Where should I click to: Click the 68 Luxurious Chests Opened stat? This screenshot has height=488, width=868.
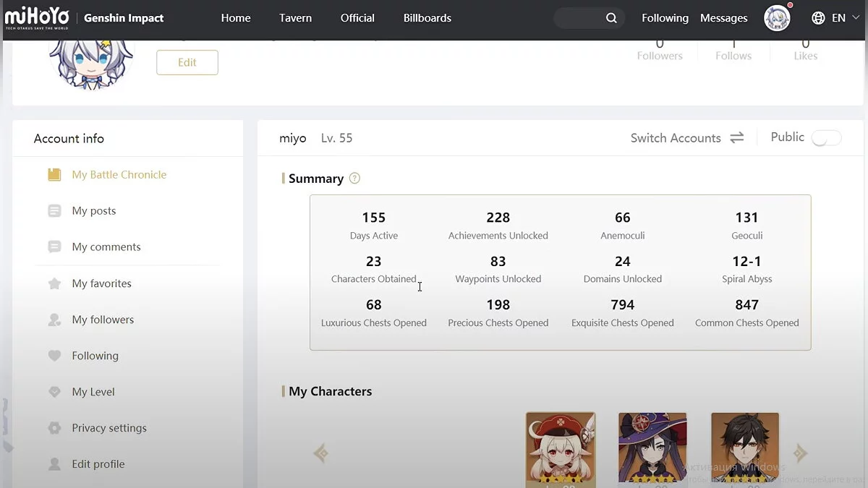point(374,313)
